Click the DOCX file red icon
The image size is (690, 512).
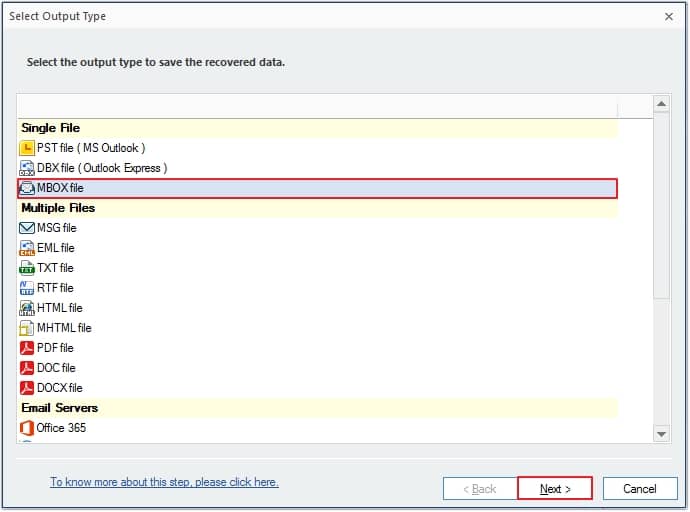[27, 388]
